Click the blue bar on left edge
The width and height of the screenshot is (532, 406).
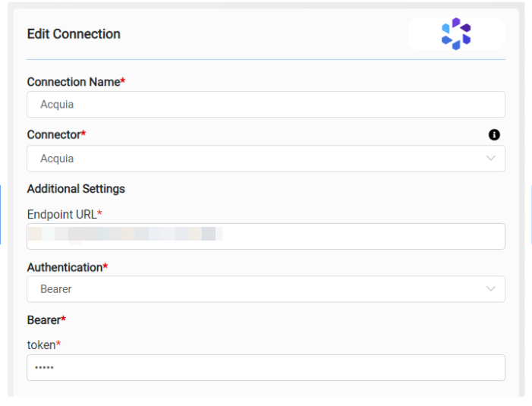click(1, 214)
